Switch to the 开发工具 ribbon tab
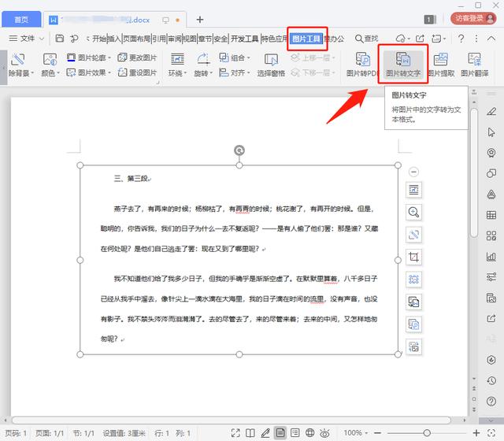 click(x=244, y=39)
